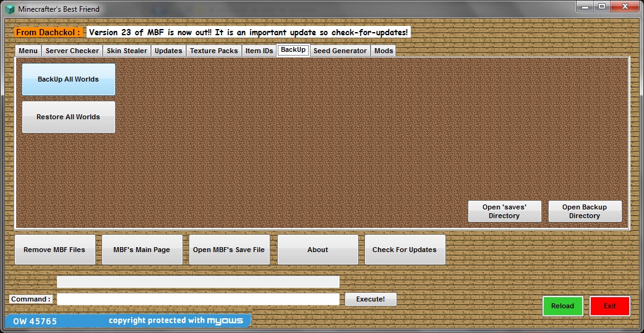Click the red Exit button
Image resolution: width=644 pixels, height=333 pixels.
(x=610, y=306)
